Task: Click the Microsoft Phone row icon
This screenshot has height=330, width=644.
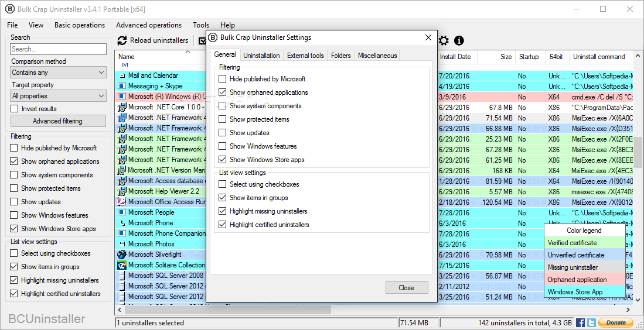Action: (122, 223)
